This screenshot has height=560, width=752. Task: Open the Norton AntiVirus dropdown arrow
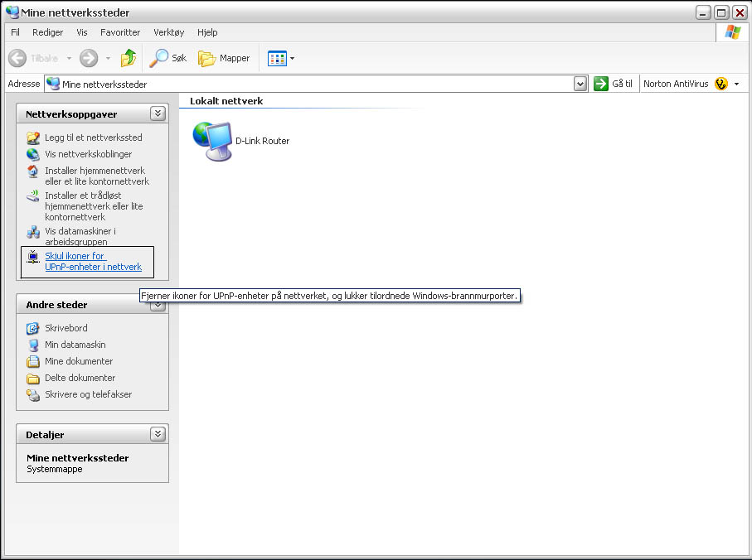736,84
